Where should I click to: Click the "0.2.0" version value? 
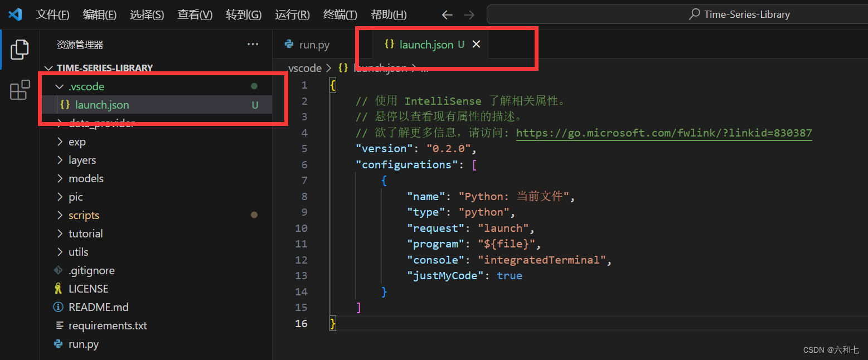pos(449,148)
